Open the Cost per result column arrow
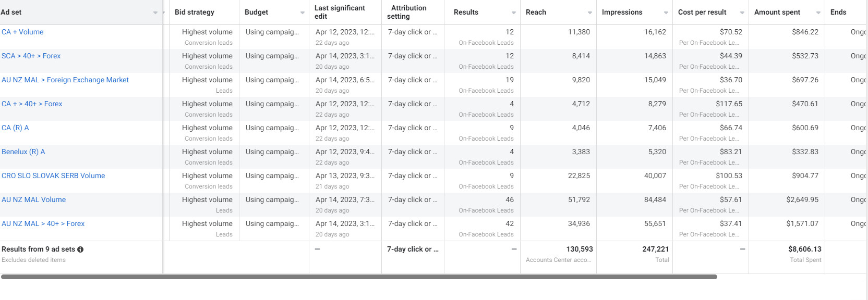 coord(742,12)
